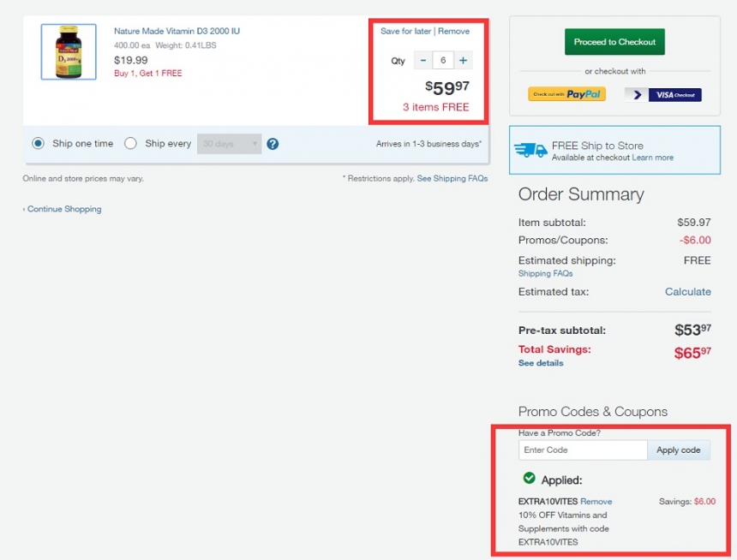Click the FREE Ship to Store text
Viewport: 737px width, 560px height.
pos(597,146)
